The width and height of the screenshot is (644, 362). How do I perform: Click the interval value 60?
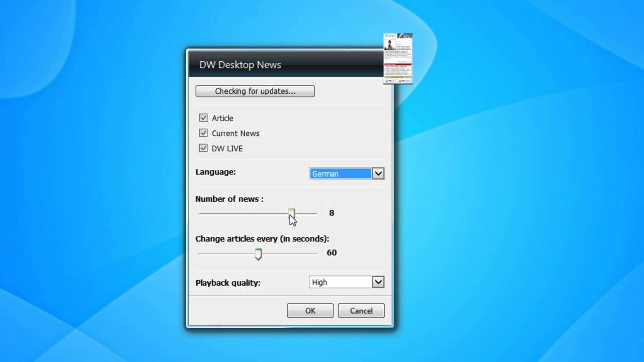coord(332,252)
